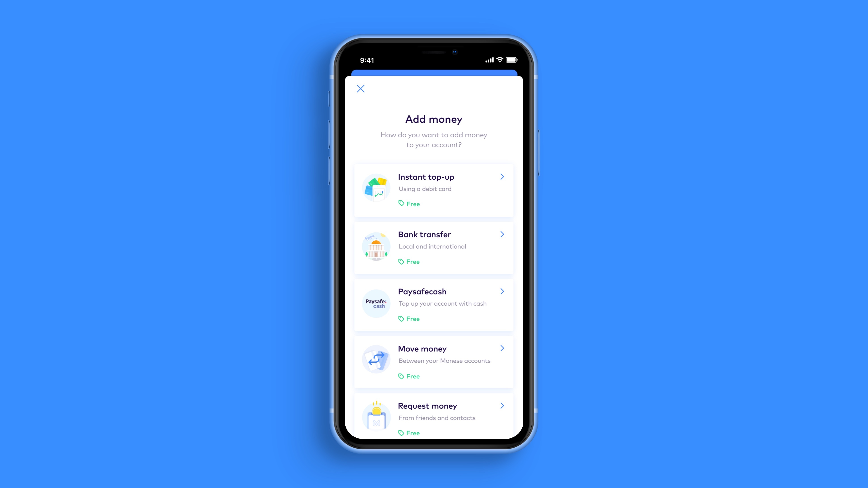Image resolution: width=868 pixels, height=488 pixels.
Task: Toggle the Free tag on Move money
Action: click(409, 376)
